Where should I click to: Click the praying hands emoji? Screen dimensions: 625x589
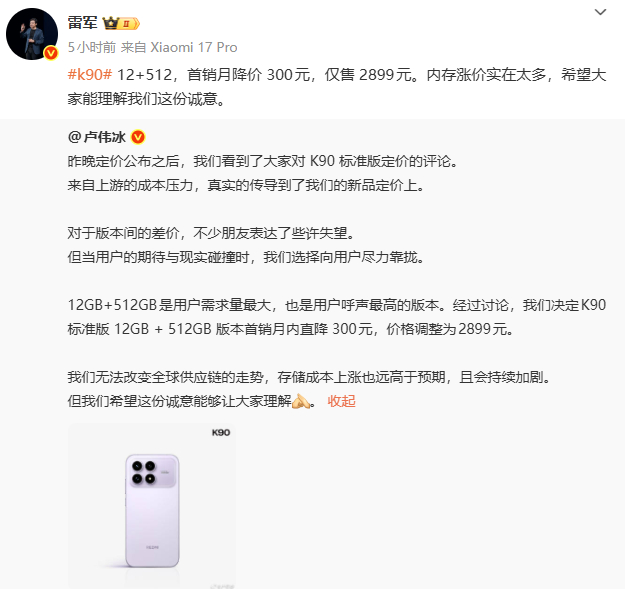click(x=301, y=401)
